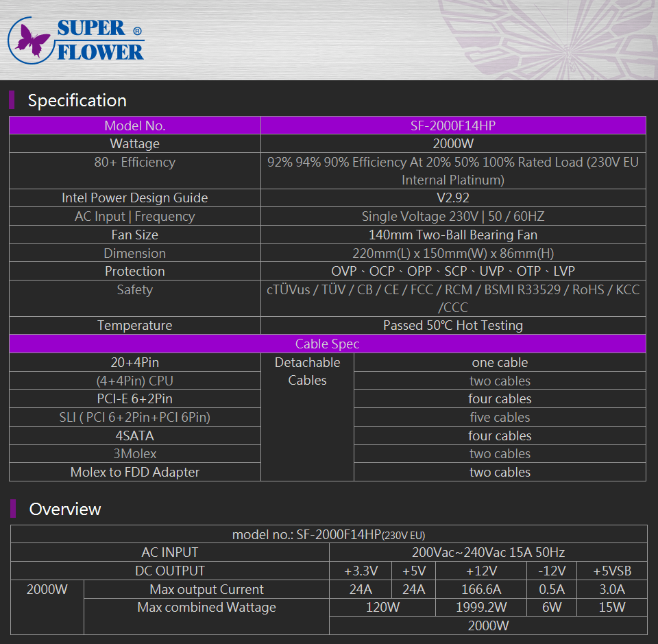
Task: Select the '20+4Pin' cable row label
Action: [x=135, y=362]
